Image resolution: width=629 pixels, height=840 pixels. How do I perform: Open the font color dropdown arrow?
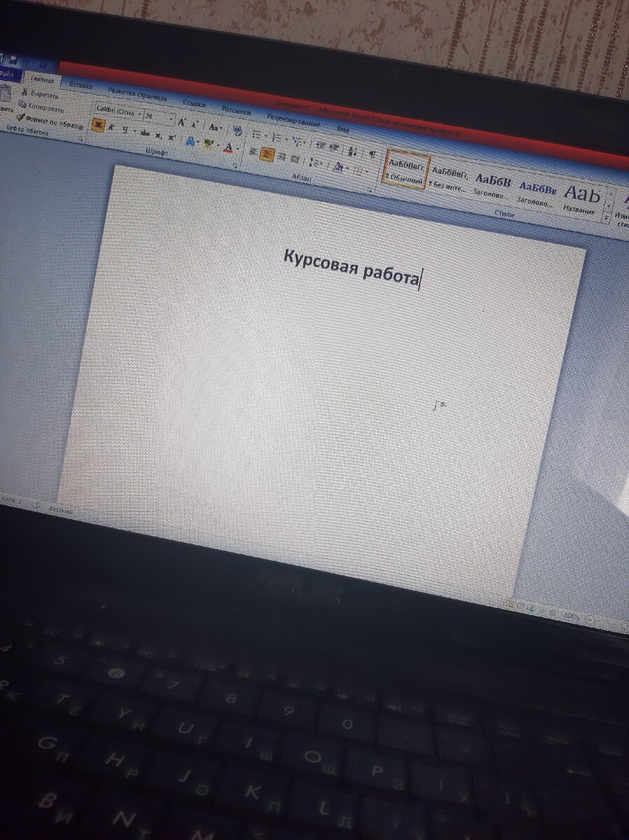point(237,150)
